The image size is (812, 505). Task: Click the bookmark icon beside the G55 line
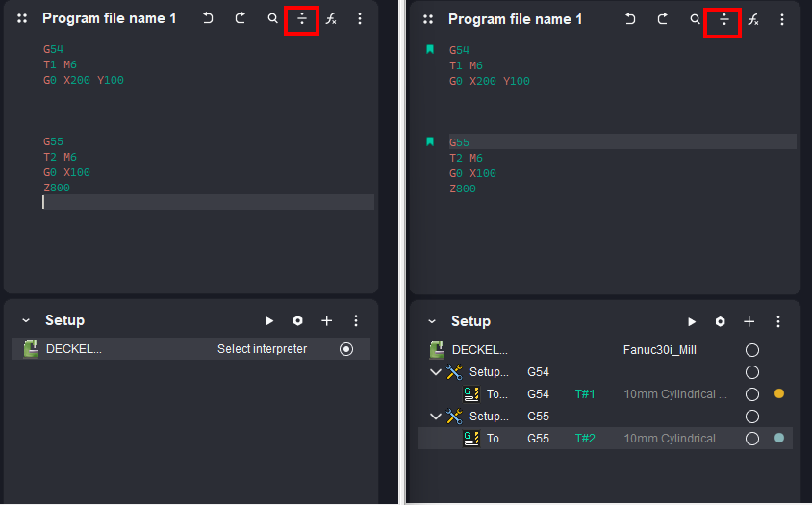(430, 141)
